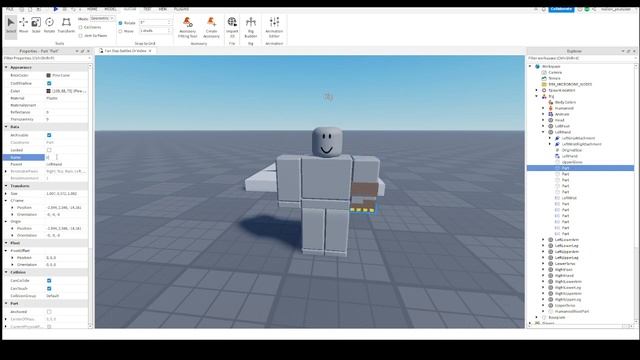Image resolution: width=640 pixels, height=360 pixels.
Task: Click the OriginalSize value icon
Action: [x=557, y=150]
